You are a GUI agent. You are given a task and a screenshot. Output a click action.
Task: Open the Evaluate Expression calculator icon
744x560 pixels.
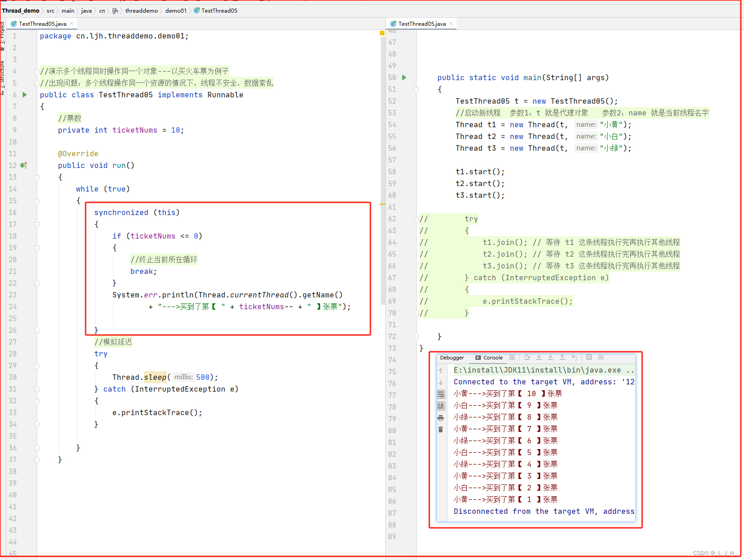click(x=589, y=358)
